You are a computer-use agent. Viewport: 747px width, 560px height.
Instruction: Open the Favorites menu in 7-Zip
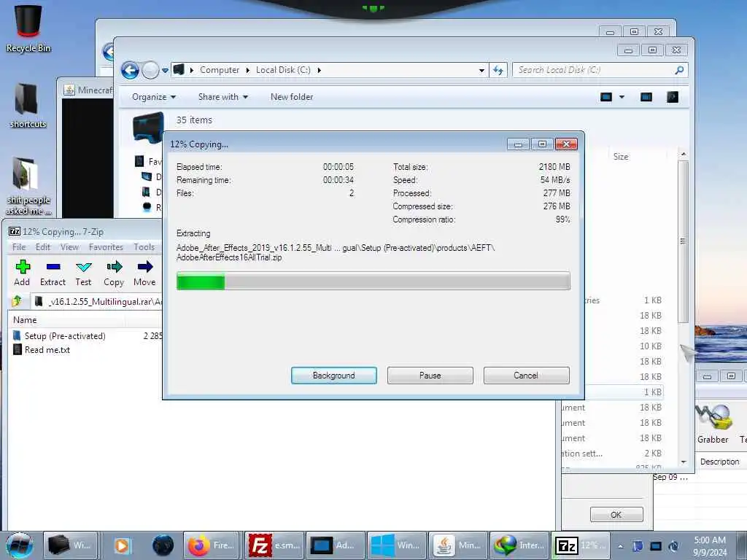[x=106, y=246]
